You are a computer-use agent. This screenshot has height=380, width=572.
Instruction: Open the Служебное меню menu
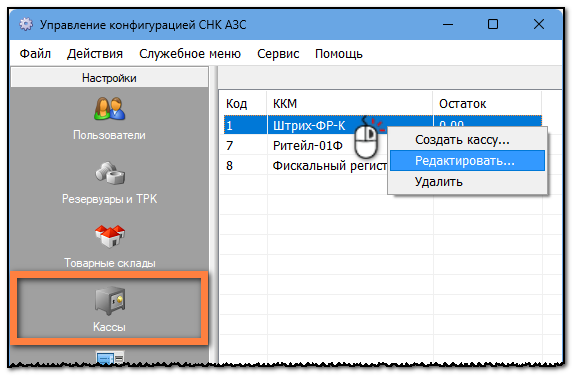pos(190,54)
